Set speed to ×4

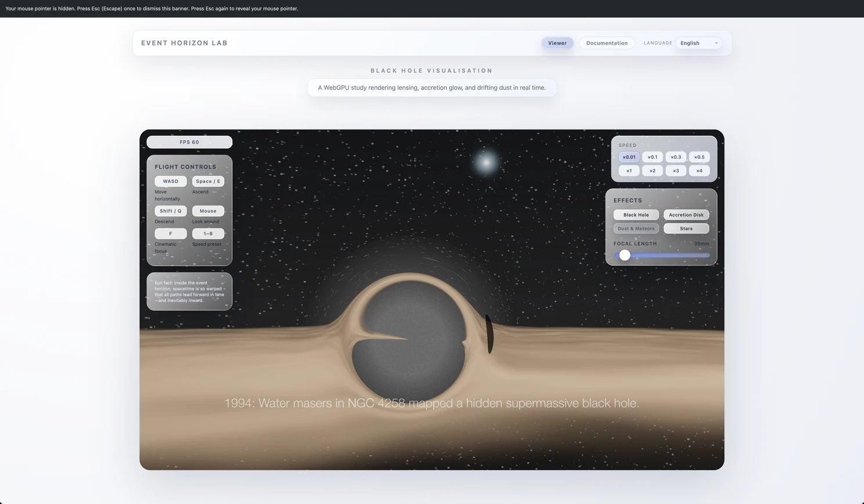699,171
